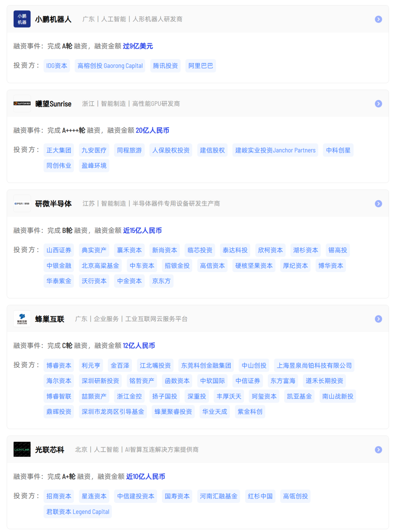Select the 盈峰环境 investor tag
This screenshot has width=398, height=532.
click(94, 166)
